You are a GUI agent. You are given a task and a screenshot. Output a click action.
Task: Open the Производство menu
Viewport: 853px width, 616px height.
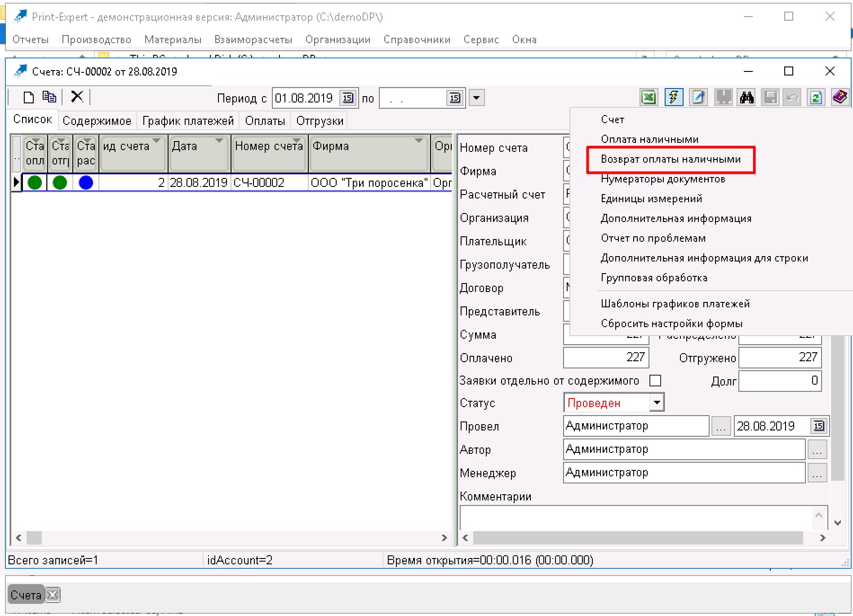click(96, 40)
